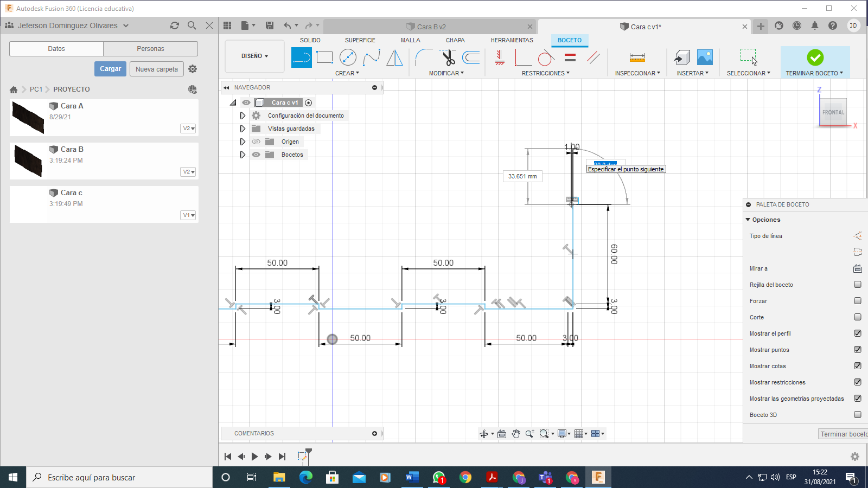Viewport: 868px width, 488px height.
Task: Refresh the data panel
Action: (174, 25)
